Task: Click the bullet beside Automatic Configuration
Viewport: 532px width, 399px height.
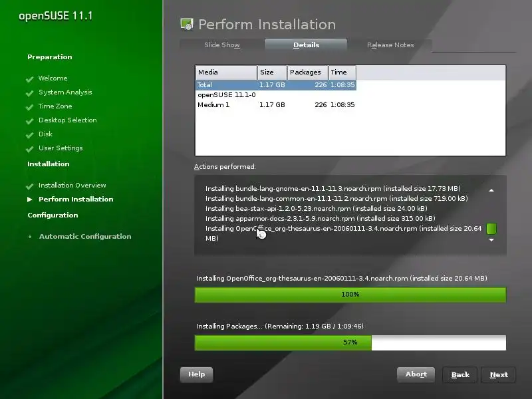Action: tap(30, 237)
